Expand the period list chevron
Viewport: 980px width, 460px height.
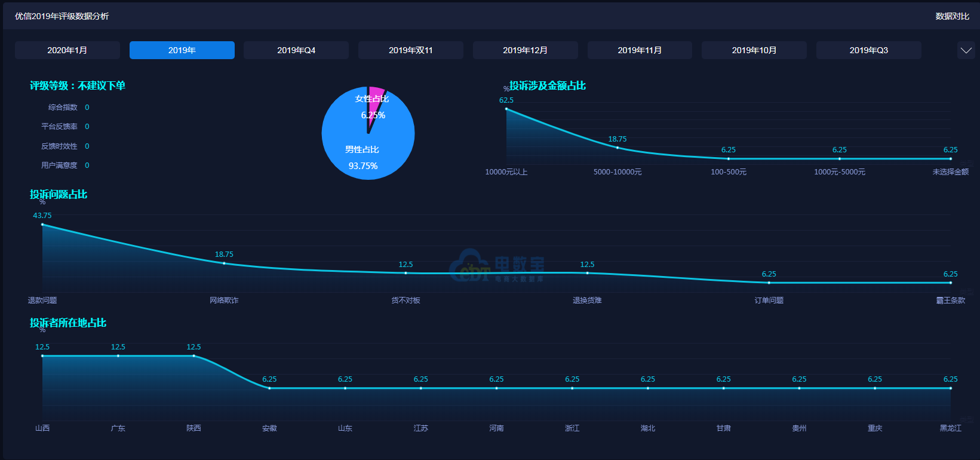tap(966, 50)
